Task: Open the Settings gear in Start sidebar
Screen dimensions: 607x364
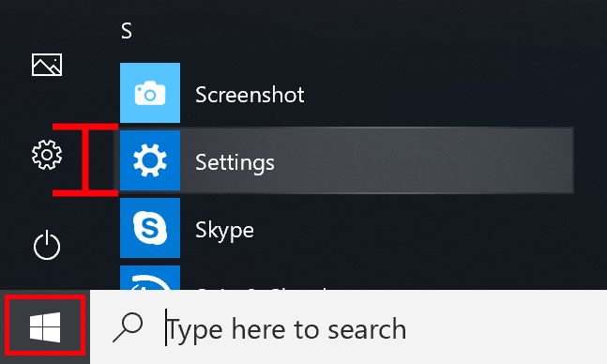Action: coord(47,155)
